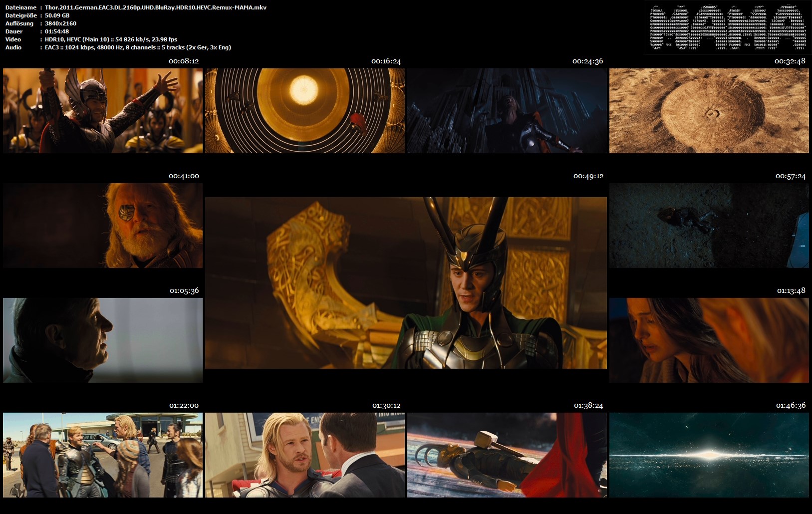812x514 pixels.
Task: Select the thumbnail at 00:08:12
Action: [x=103, y=111]
